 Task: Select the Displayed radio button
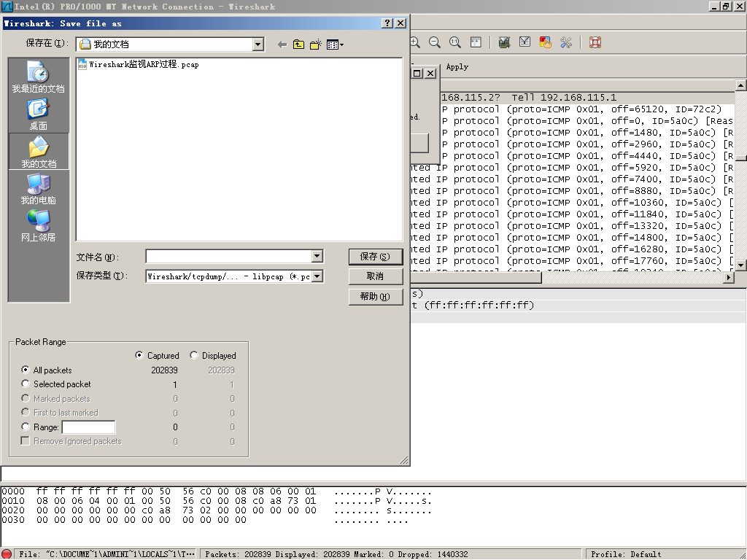pyautogui.click(x=194, y=355)
